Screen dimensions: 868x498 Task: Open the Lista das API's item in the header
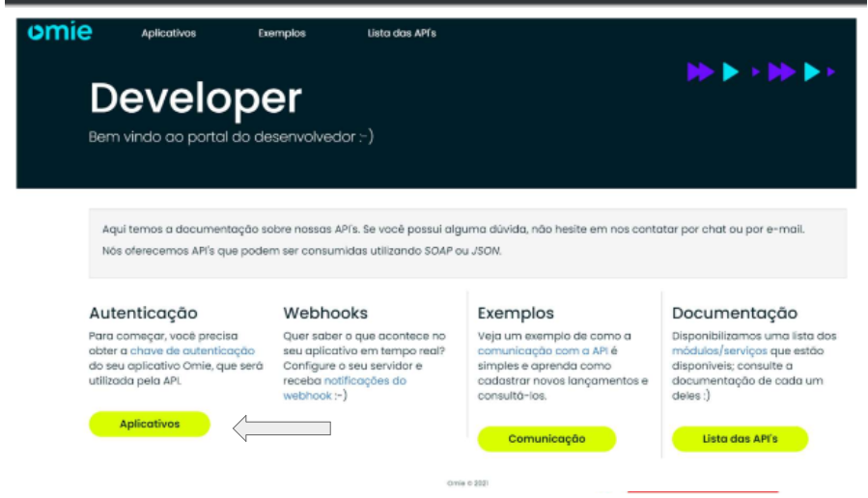point(402,33)
